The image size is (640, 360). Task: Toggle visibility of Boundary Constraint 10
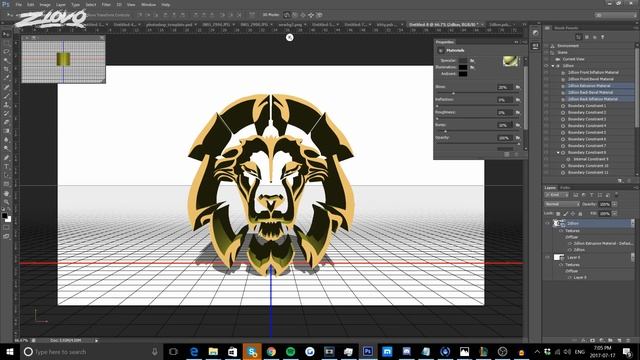547,166
